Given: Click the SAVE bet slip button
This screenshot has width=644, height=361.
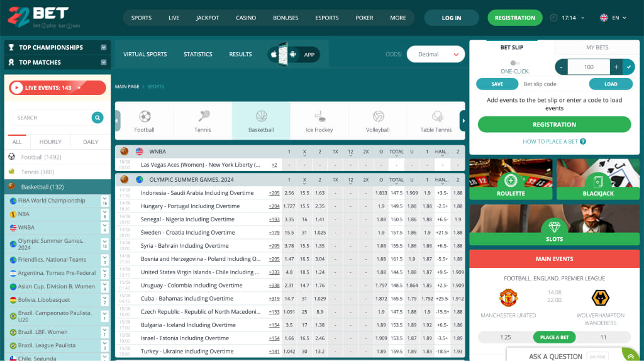Looking at the screenshot, I should pyautogui.click(x=497, y=84).
